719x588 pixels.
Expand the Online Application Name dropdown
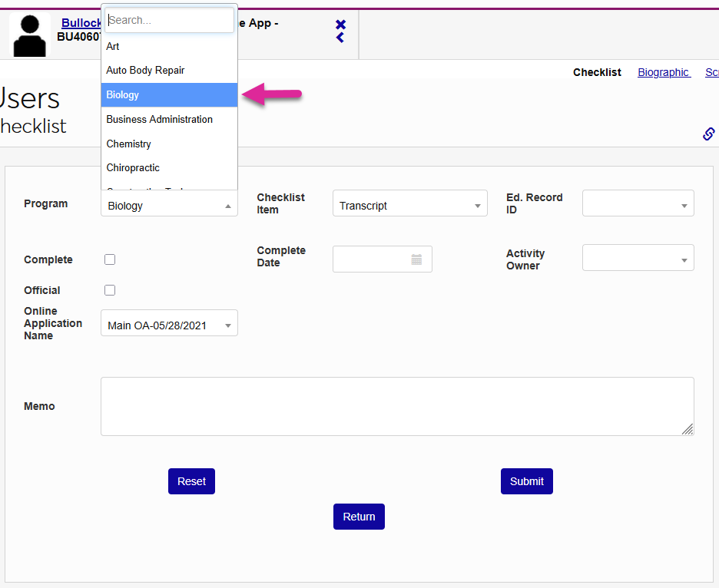tap(169, 325)
